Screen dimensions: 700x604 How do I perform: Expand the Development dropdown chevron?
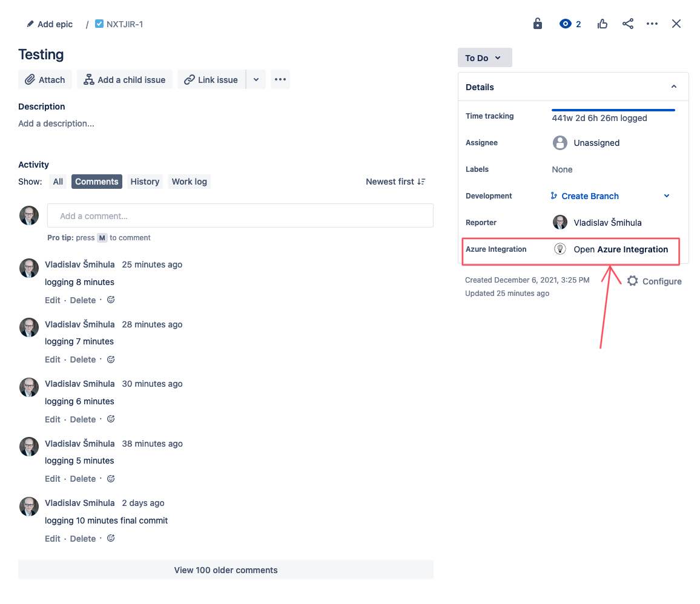click(x=666, y=196)
